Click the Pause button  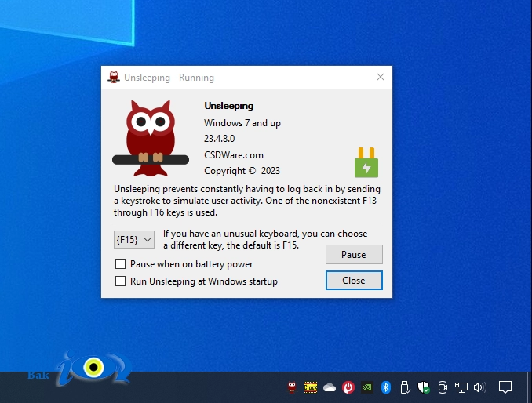pyautogui.click(x=354, y=255)
